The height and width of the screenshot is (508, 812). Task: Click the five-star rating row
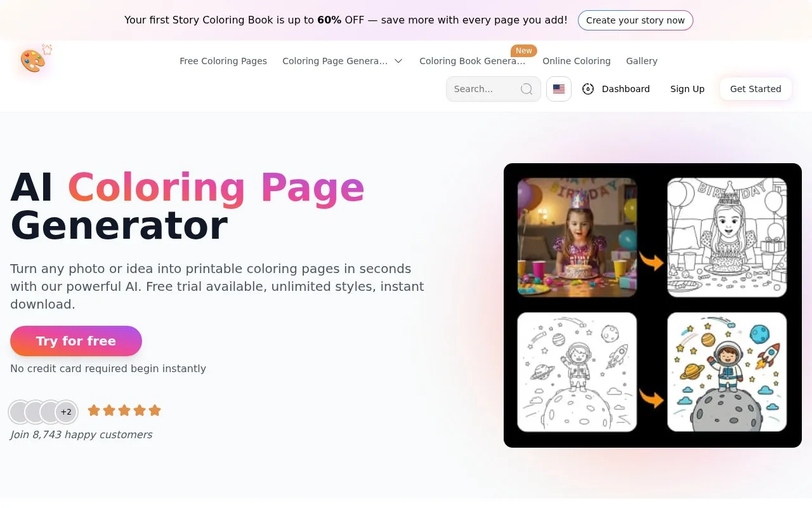(x=124, y=411)
